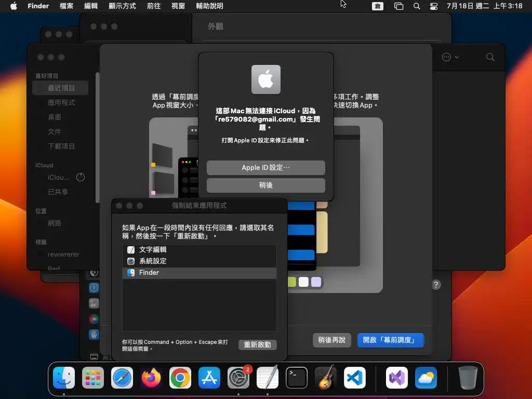Viewport: 532px width, 399px height.
Task: Open System Settings from the Dock
Action: (x=238, y=378)
